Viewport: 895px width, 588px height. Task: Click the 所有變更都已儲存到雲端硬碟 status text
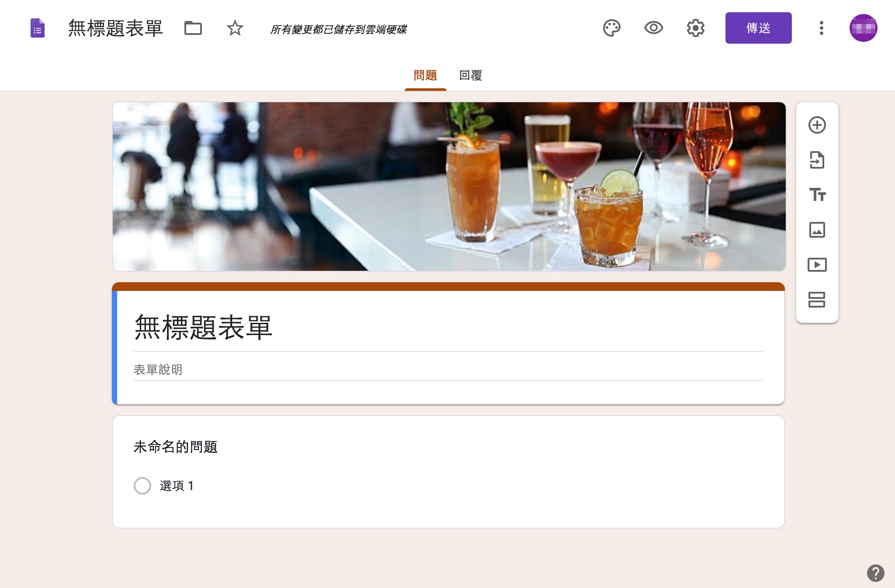[339, 30]
